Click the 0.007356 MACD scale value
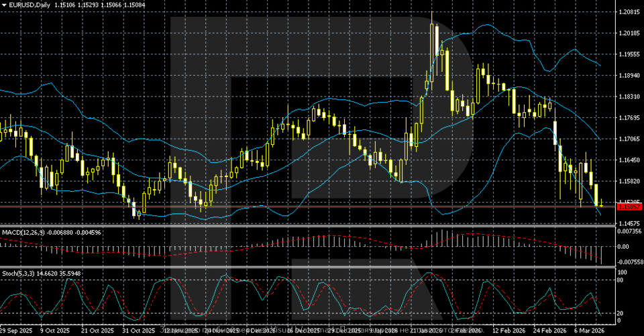644x336 pixels. 629,231
